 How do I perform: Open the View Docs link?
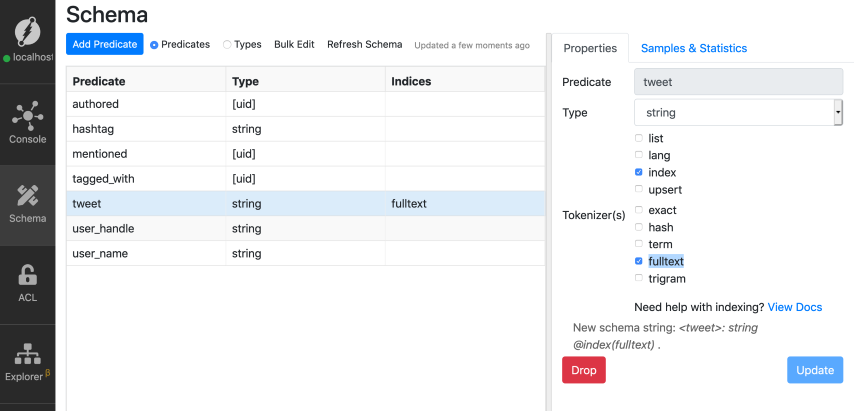pyautogui.click(x=794, y=307)
